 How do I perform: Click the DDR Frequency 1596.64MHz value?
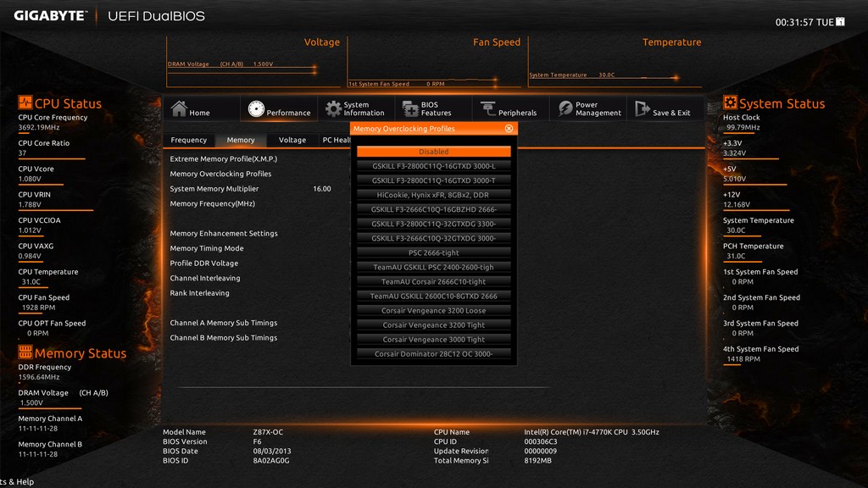point(39,377)
